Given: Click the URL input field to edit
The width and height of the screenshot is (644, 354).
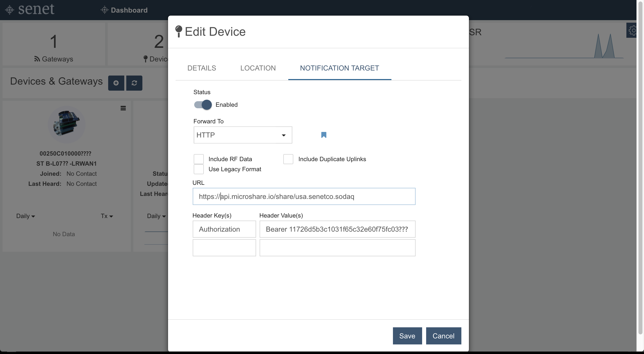Looking at the screenshot, I should point(304,196).
